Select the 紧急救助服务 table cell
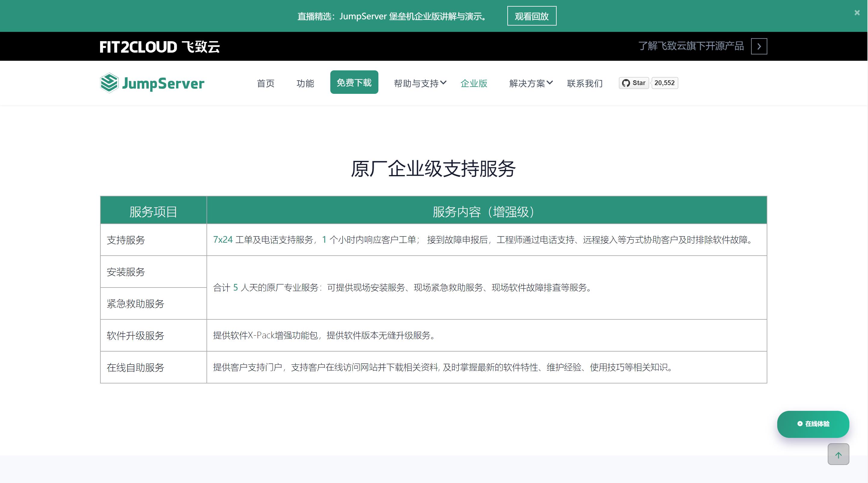 (x=153, y=303)
